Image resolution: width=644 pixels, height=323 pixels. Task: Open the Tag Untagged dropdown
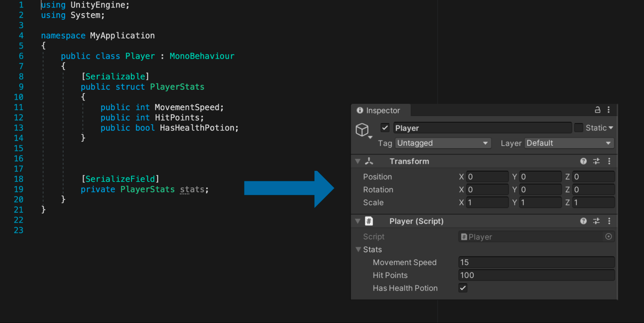click(x=443, y=143)
